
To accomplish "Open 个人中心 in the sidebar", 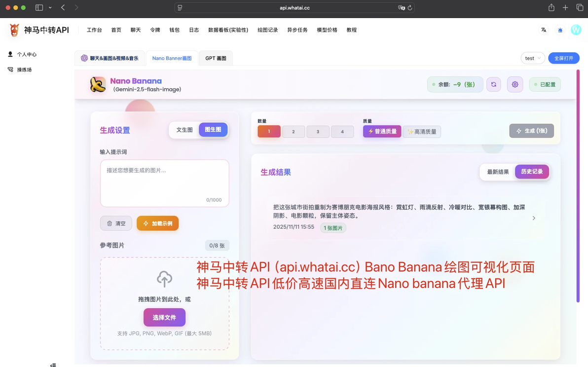I will point(23,54).
